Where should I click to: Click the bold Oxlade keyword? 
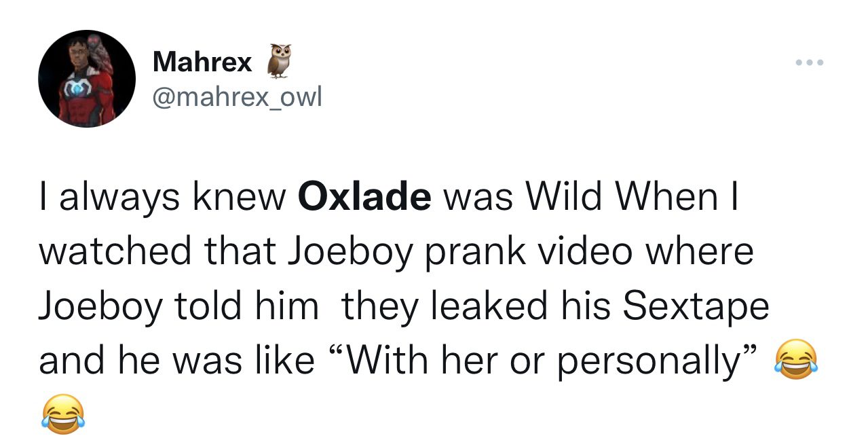364,196
